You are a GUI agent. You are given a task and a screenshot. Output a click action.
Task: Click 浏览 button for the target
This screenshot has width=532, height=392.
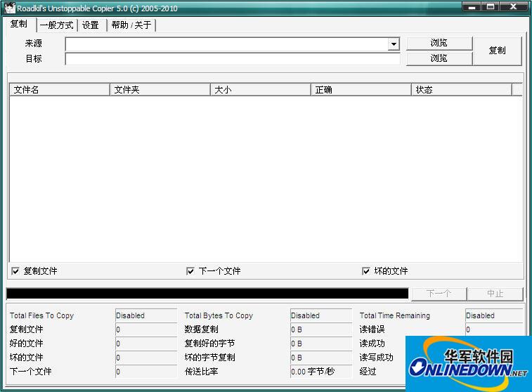point(439,58)
